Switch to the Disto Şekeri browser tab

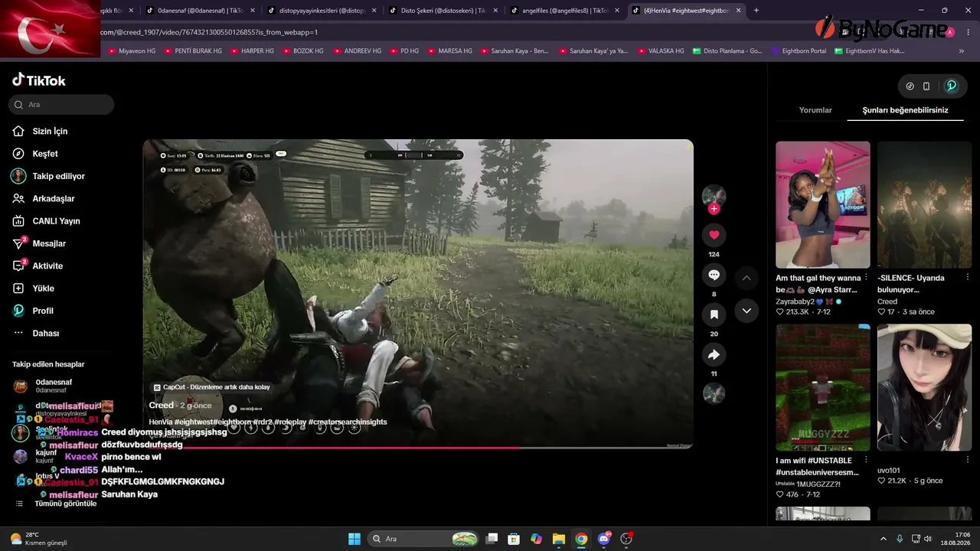click(x=443, y=11)
